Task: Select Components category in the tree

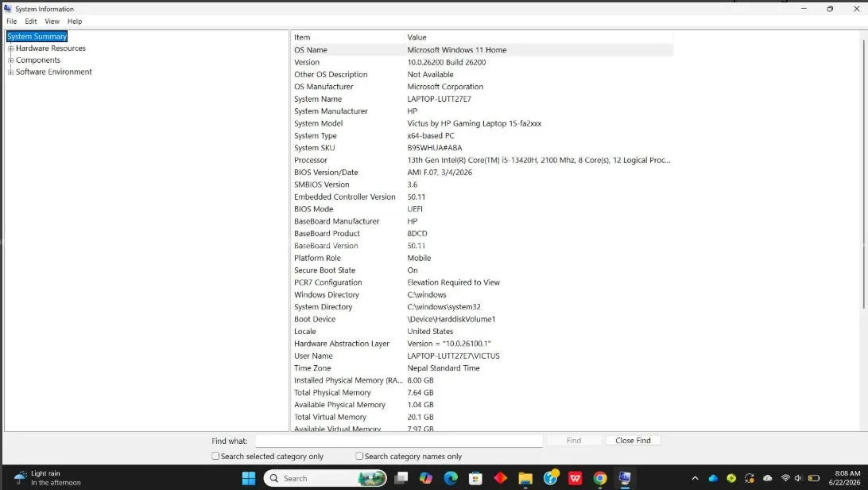Action: click(x=38, y=60)
